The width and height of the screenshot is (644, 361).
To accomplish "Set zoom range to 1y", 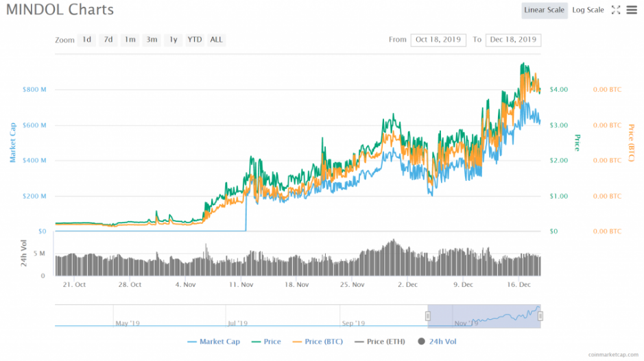I will [174, 40].
